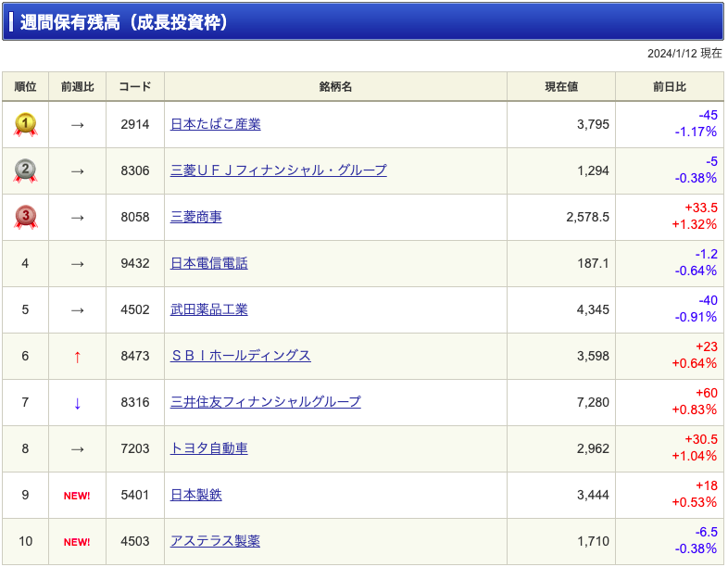The height and width of the screenshot is (567, 728).
Task: Click the rank number 10 cell
Action: pos(26,541)
